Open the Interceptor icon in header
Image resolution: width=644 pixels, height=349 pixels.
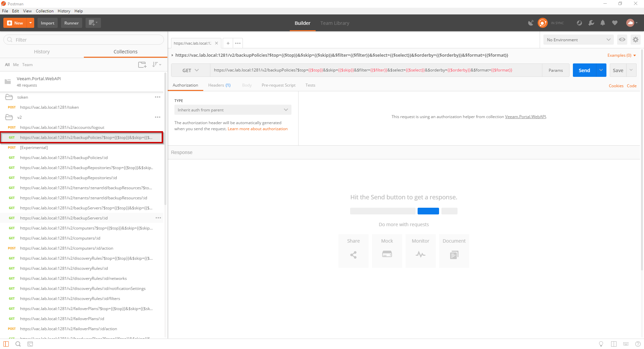pos(579,23)
